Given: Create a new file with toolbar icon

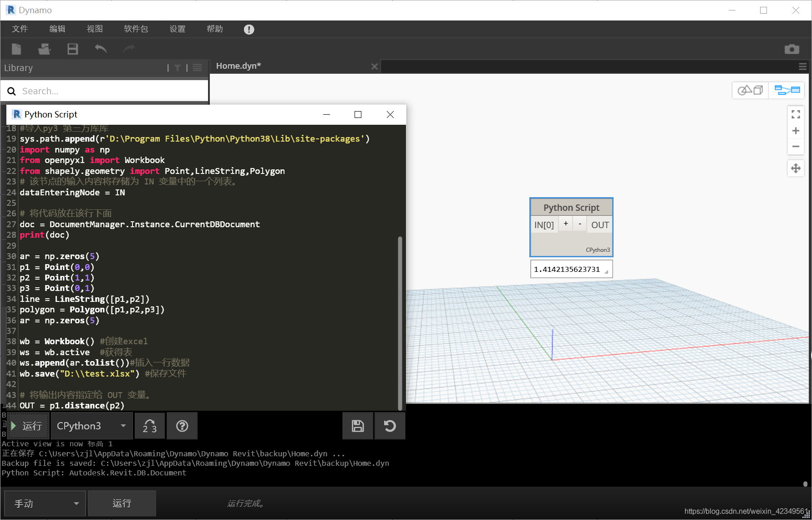Looking at the screenshot, I should 16,49.
